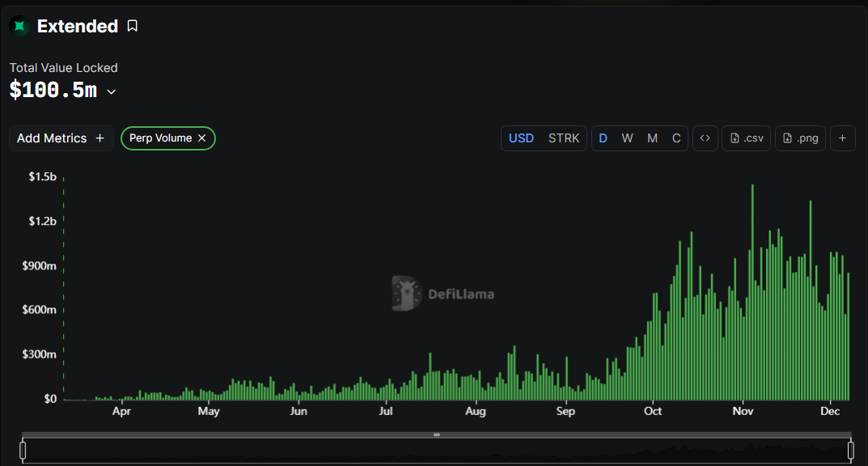Select weekly W interval
The width and height of the screenshot is (868, 466).
(x=627, y=138)
